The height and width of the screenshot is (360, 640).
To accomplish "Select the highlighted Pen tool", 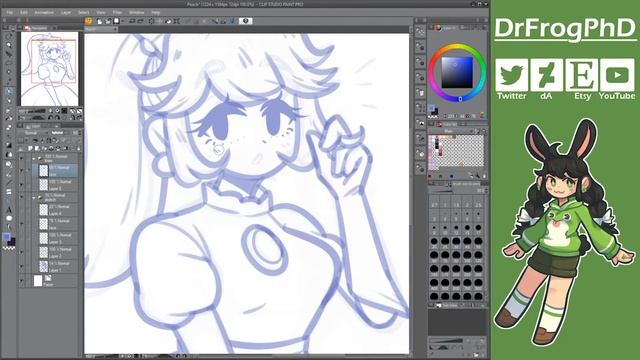I will [x=9, y=91].
